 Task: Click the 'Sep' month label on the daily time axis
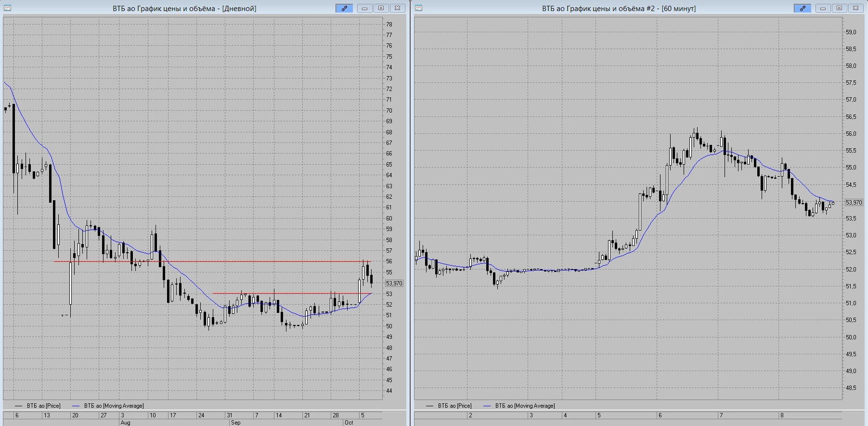click(235, 423)
